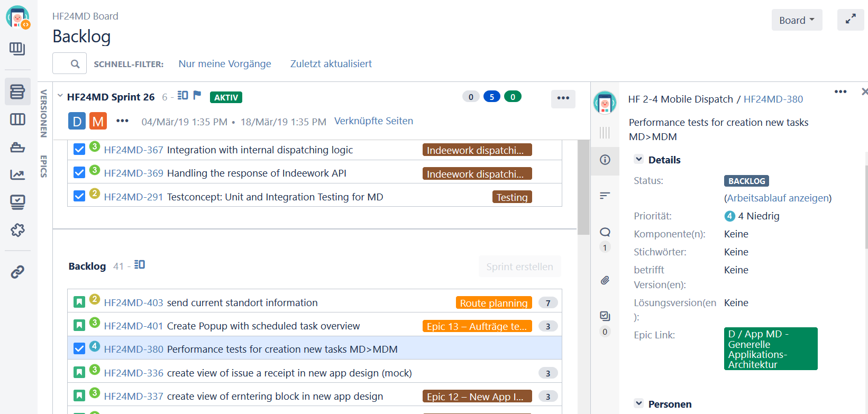
Task: Click the expand fullscreen arrows button
Action: click(x=851, y=20)
